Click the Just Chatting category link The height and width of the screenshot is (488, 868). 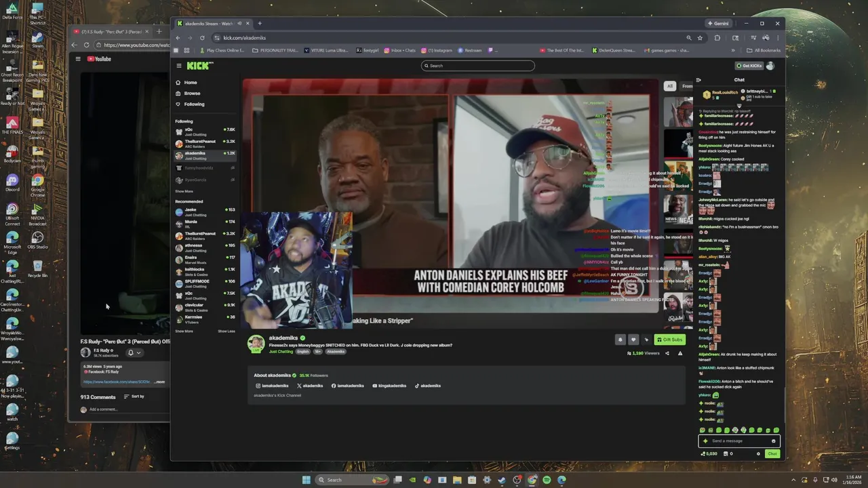pos(281,352)
